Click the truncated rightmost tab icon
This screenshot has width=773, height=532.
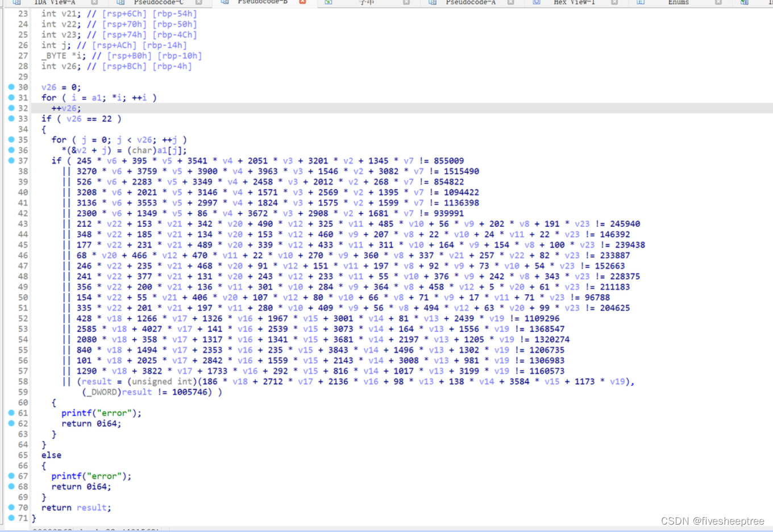(745, 3)
